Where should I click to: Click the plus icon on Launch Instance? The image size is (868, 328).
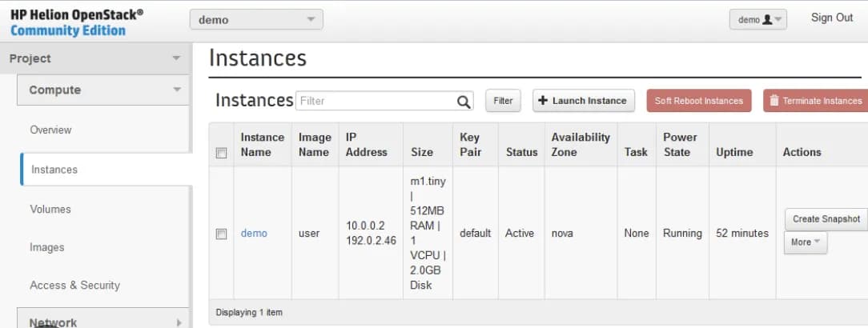point(543,101)
